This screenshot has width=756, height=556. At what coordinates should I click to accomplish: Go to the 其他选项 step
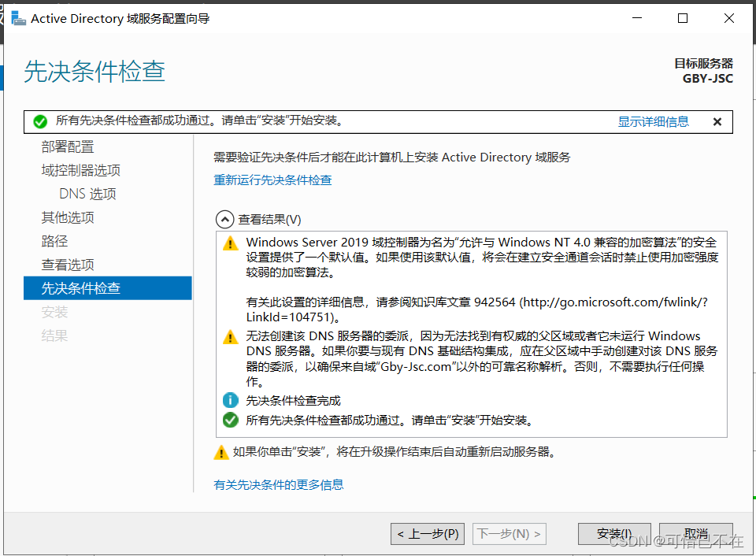(x=68, y=217)
